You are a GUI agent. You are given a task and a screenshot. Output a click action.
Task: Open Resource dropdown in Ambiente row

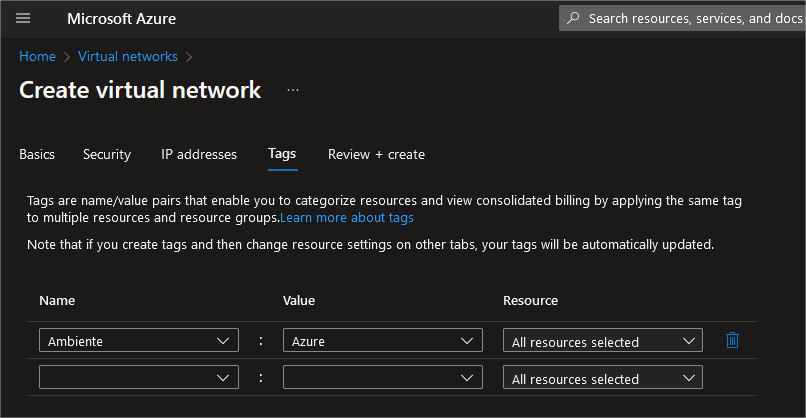603,340
